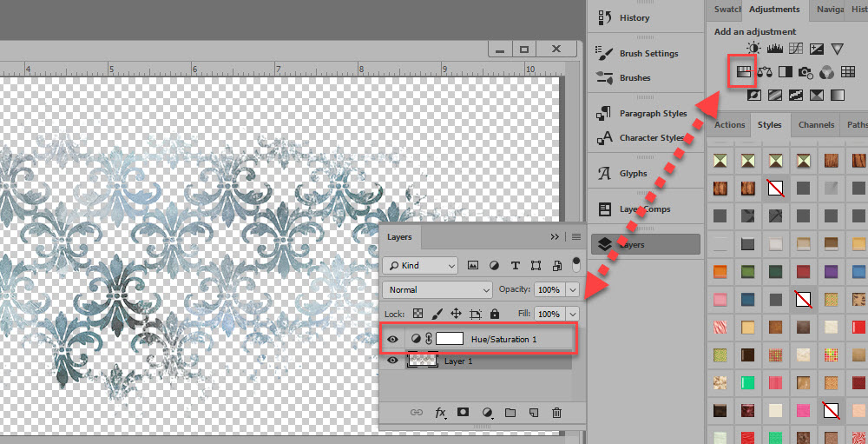Viewport: 868px width, 444px height.
Task: Add a Channel Mixer adjustment
Action: [826, 71]
